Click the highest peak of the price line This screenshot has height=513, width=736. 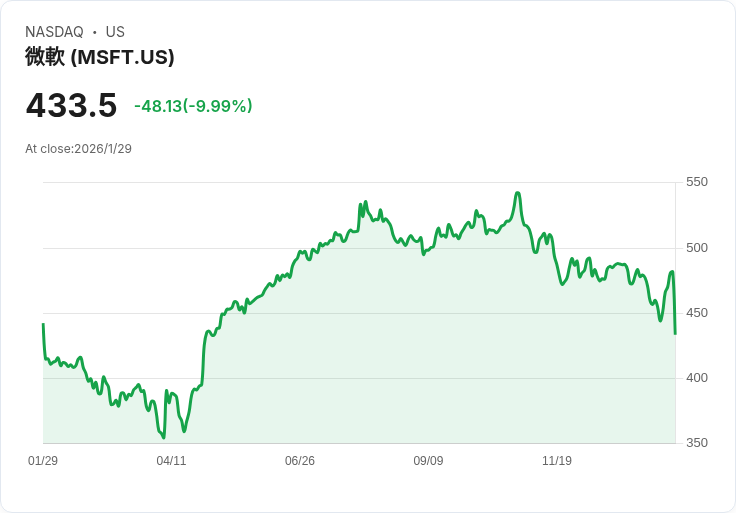pos(517,193)
